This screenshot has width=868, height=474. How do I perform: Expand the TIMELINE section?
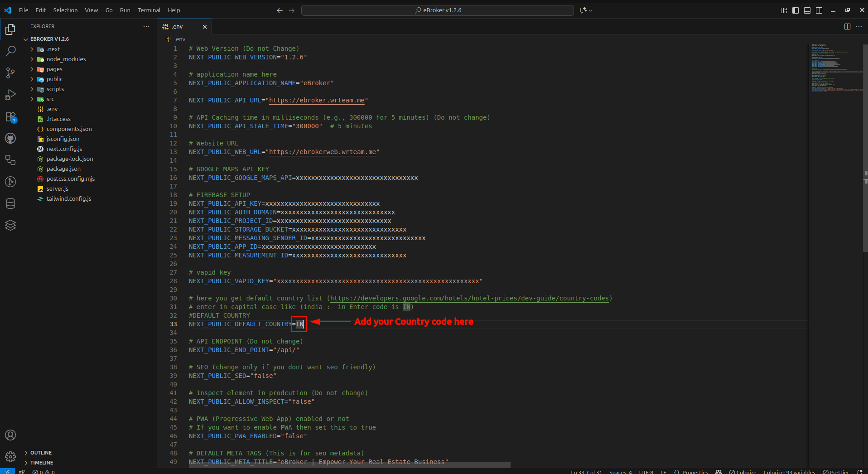[x=42, y=463]
